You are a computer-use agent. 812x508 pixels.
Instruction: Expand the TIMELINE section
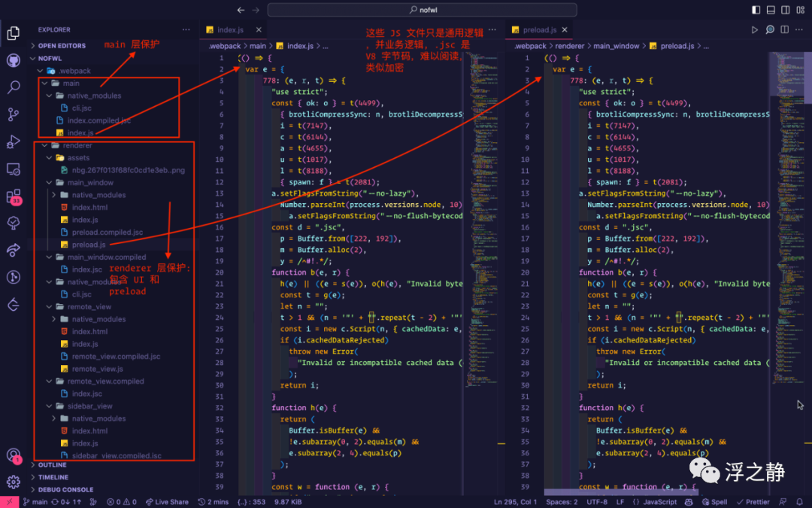53,477
